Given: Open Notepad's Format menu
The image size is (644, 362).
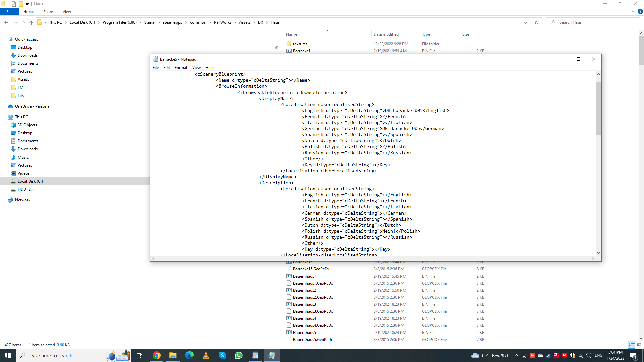Looking at the screenshot, I should [181, 68].
